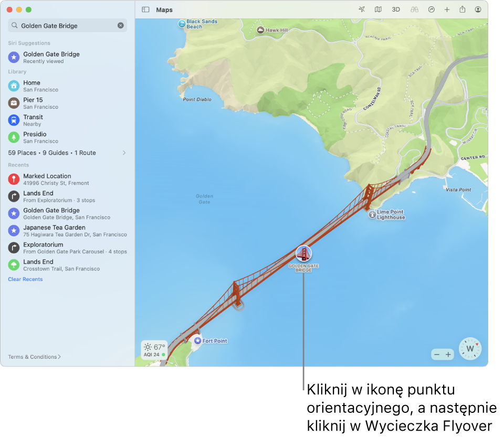This screenshot has height=437, width=504.
Task: Click the Japanese Tea Garden star icon
Action: [14, 230]
